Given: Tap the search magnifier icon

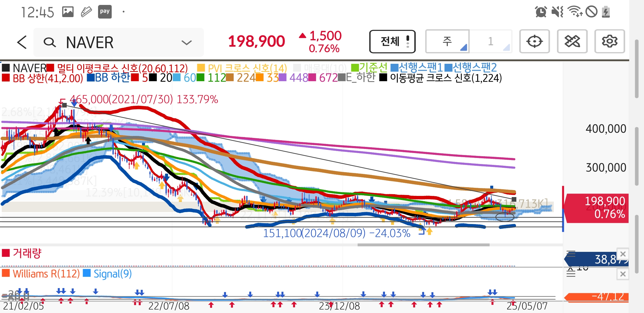Looking at the screenshot, I should pos(50,42).
